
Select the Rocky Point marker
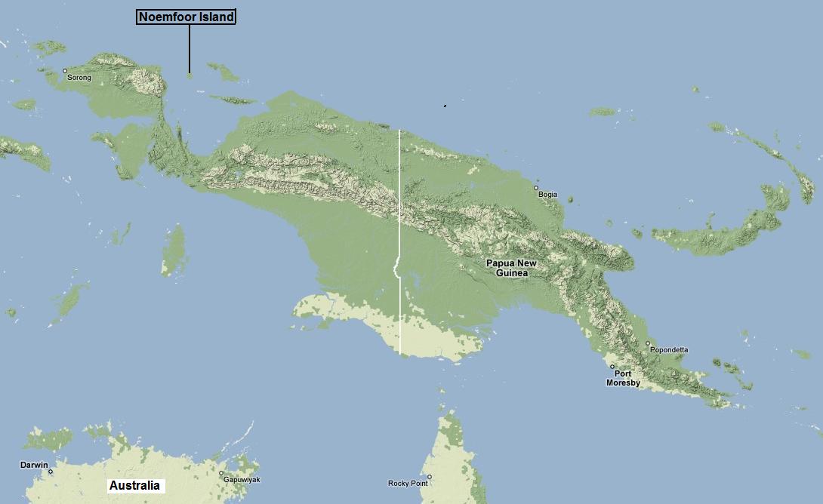tap(429, 477)
